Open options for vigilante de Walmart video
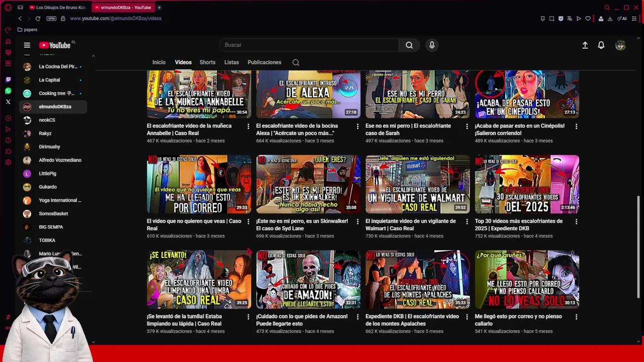The width and height of the screenshot is (644, 362). pos(467,222)
